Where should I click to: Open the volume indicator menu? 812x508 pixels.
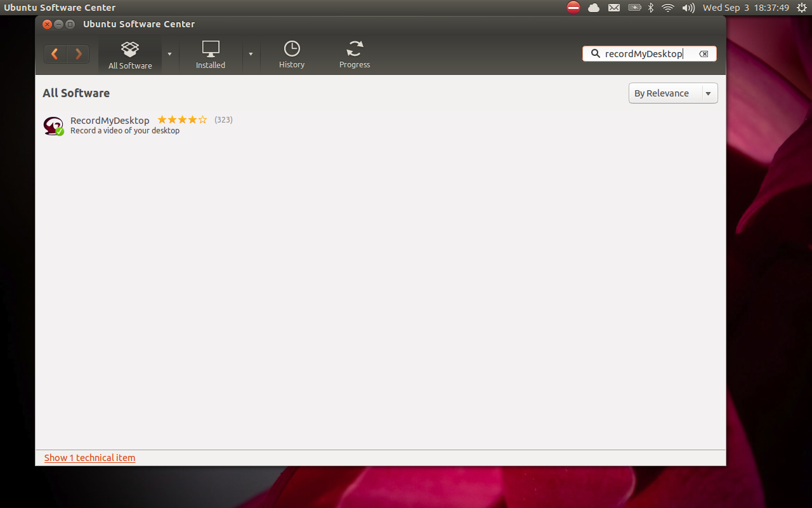688,8
